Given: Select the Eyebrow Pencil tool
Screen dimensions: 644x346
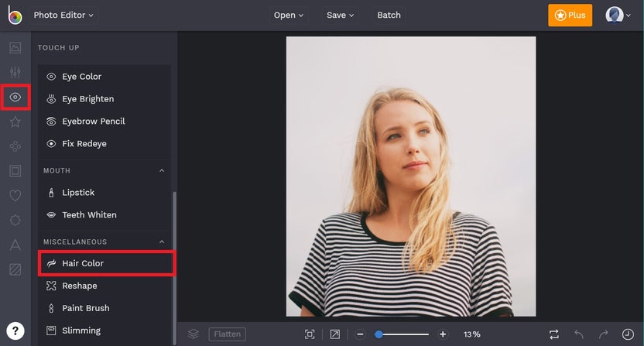Looking at the screenshot, I should click(104, 122).
